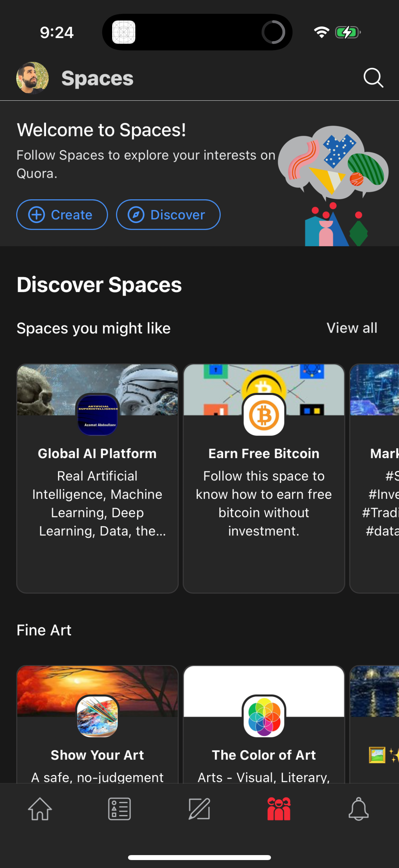Select the Home icon in bottom navigation
399x868 pixels.
tap(40, 810)
